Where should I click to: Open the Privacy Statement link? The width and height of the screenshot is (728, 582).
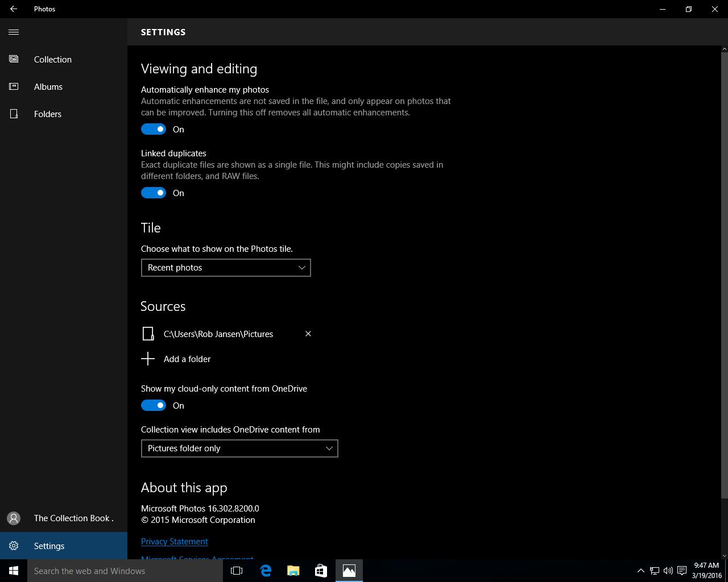(x=175, y=542)
